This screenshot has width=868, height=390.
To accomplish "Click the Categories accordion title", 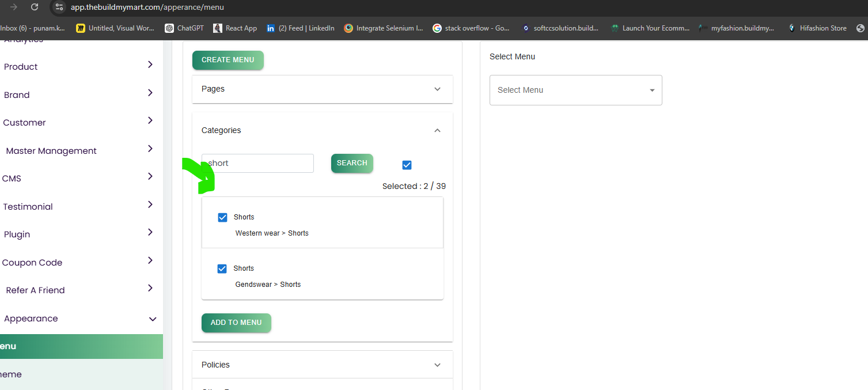I will pos(221,131).
